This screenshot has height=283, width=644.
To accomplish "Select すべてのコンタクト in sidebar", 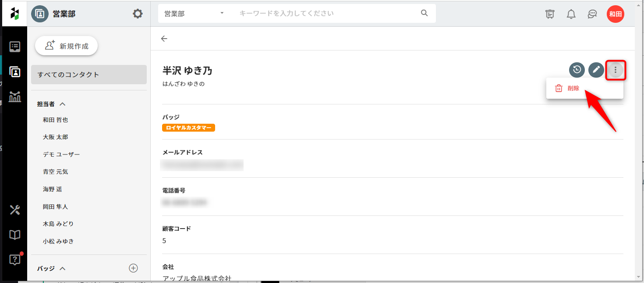I will [89, 75].
